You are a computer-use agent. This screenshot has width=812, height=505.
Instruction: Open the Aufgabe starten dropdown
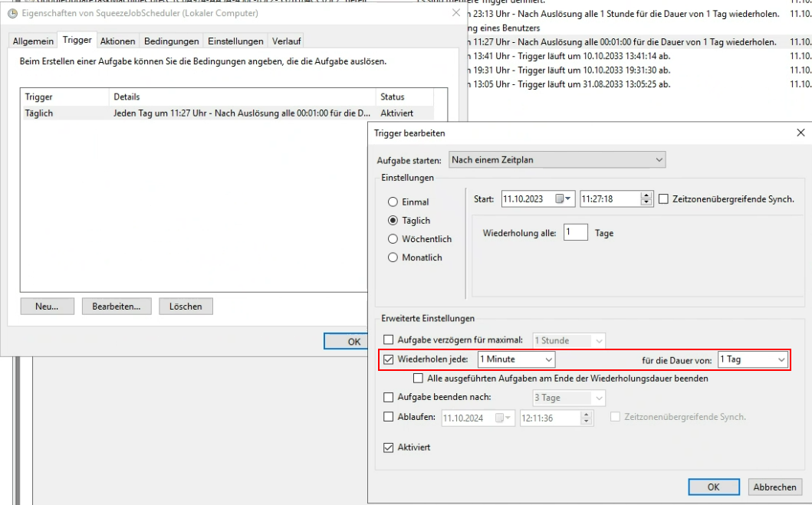(x=557, y=159)
